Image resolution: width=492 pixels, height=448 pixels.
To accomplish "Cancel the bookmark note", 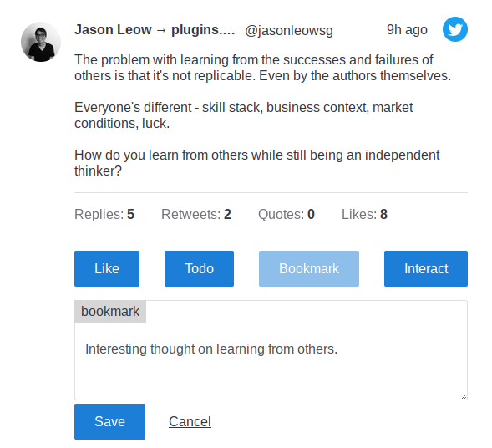I will click(190, 421).
